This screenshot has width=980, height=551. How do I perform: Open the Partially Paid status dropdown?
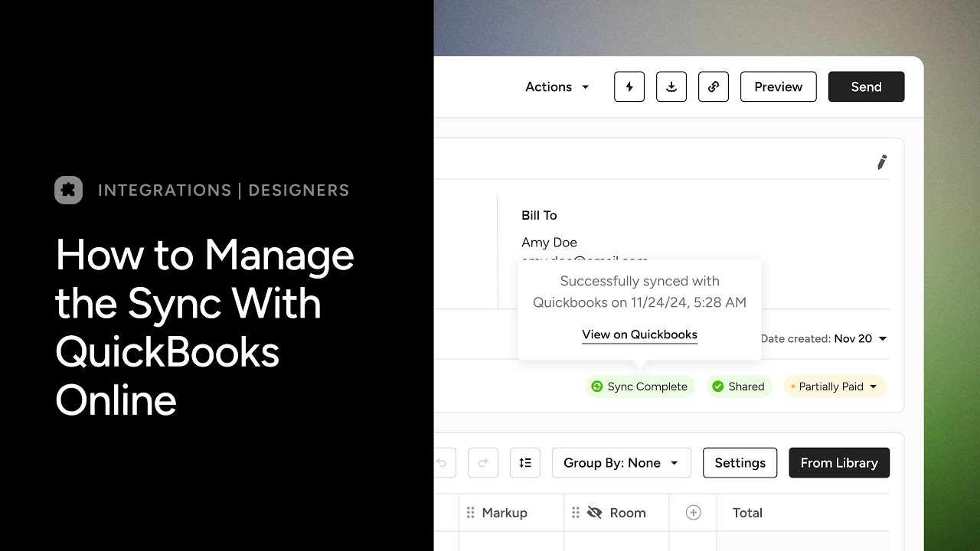835,386
